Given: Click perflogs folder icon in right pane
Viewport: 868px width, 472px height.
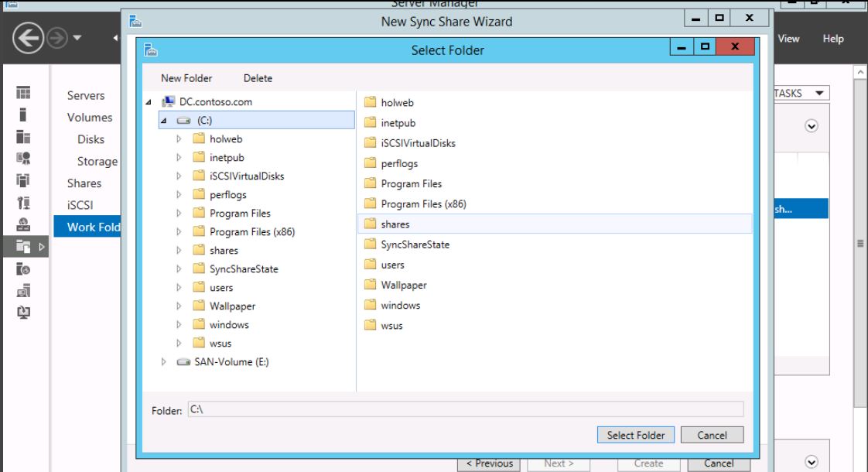Looking at the screenshot, I should coord(371,162).
